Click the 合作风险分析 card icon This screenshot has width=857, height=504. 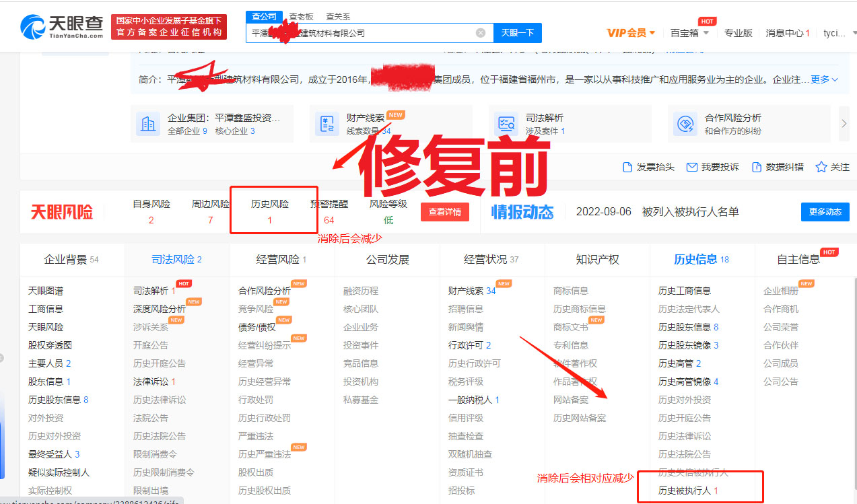[x=685, y=124]
